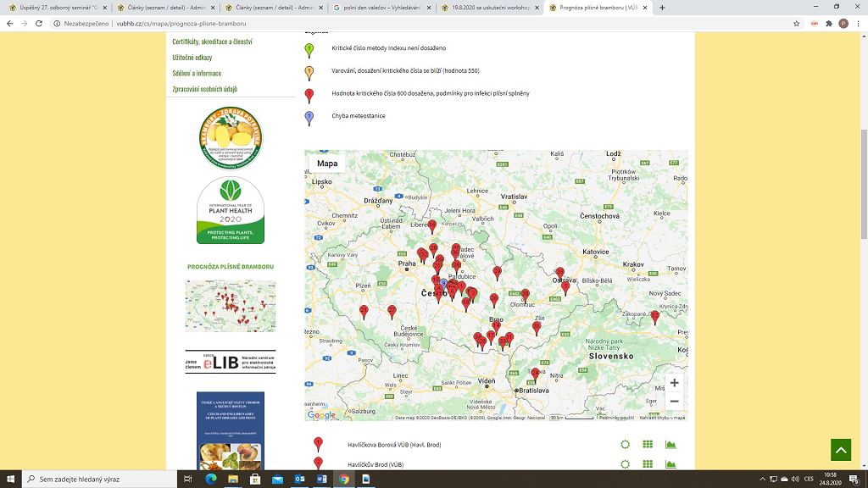Switch to the '19.8.2020 se uskuteční workshop' tab
Viewport: 868px width, 488px height.
pyautogui.click(x=489, y=8)
